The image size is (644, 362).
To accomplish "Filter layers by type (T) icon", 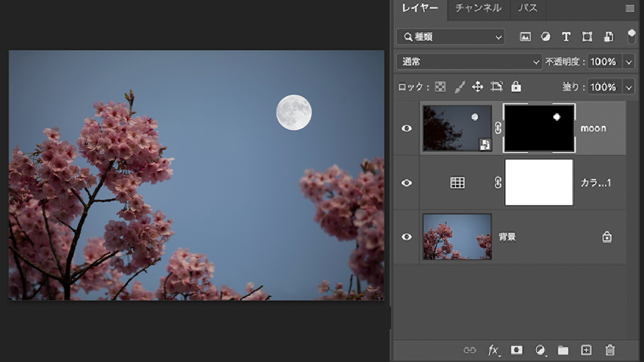I will click(566, 37).
